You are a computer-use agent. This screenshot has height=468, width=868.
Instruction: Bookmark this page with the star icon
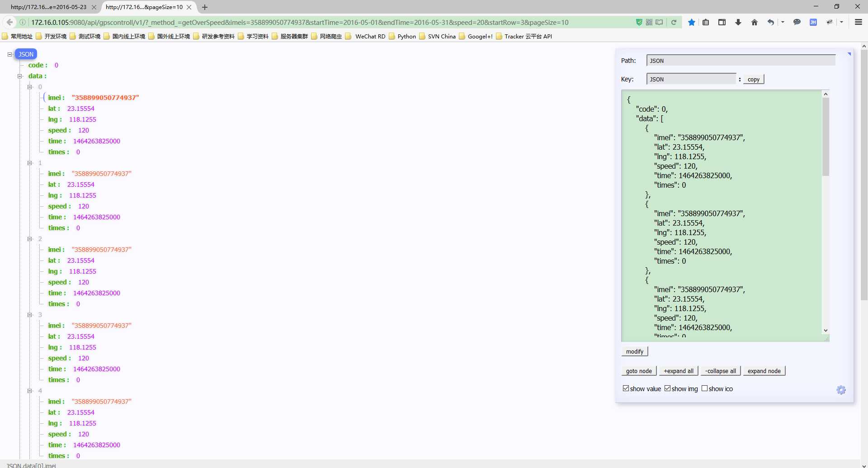click(692, 22)
